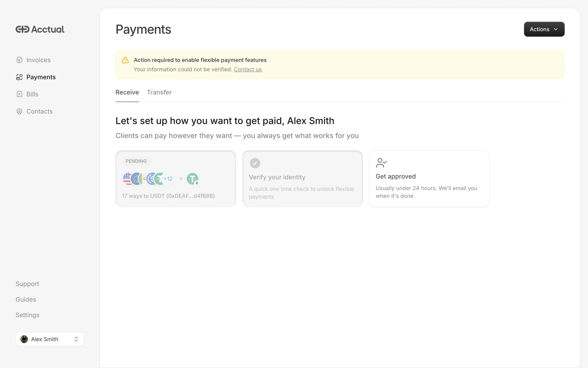Click the Payments sidebar icon
This screenshot has height=368, width=588.
click(x=19, y=77)
